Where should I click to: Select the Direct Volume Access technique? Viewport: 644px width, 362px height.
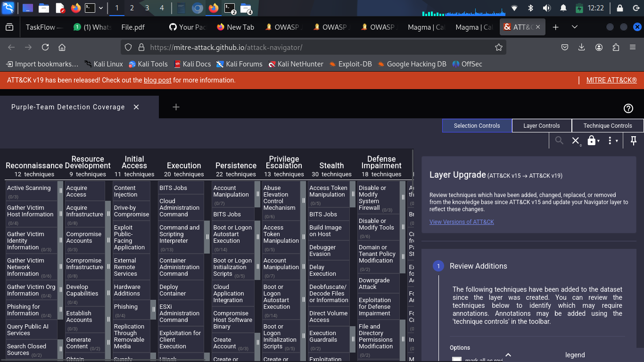click(x=329, y=316)
